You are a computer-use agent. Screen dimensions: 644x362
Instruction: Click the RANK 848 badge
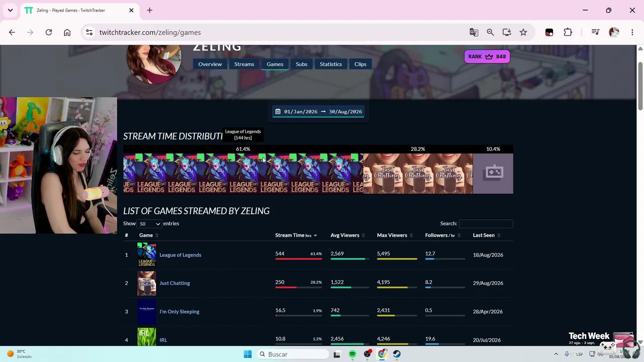click(x=487, y=56)
